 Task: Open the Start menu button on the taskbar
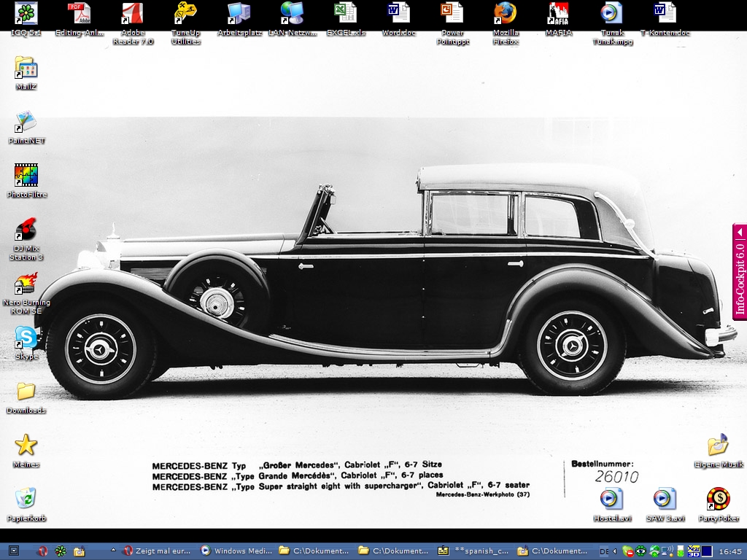point(13,551)
